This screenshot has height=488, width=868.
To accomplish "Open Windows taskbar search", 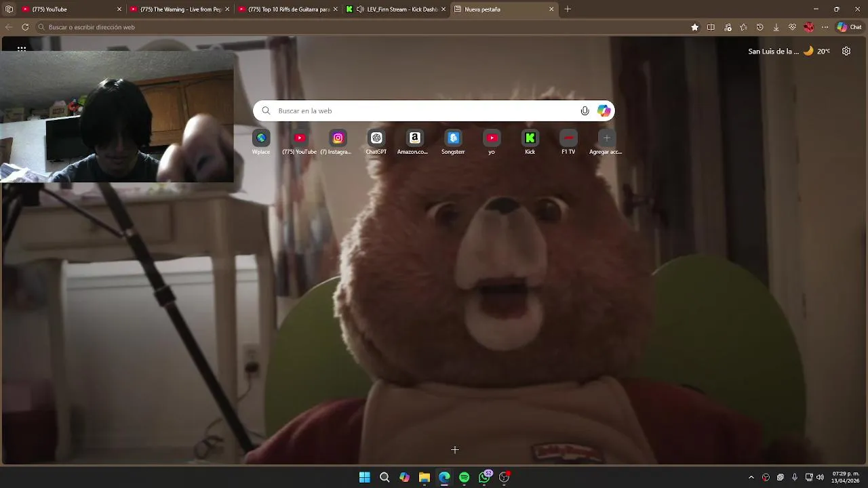I will (384, 477).
